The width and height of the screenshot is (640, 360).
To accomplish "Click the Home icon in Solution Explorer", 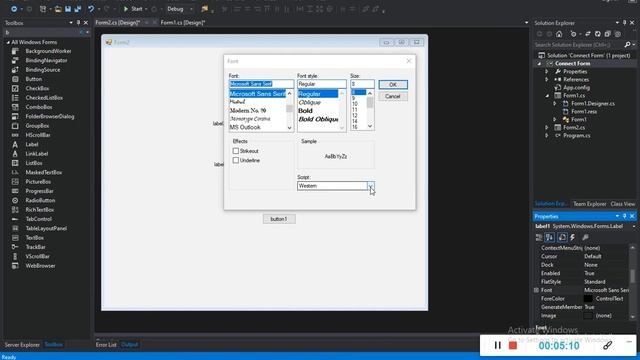I will tap(559, 34).
